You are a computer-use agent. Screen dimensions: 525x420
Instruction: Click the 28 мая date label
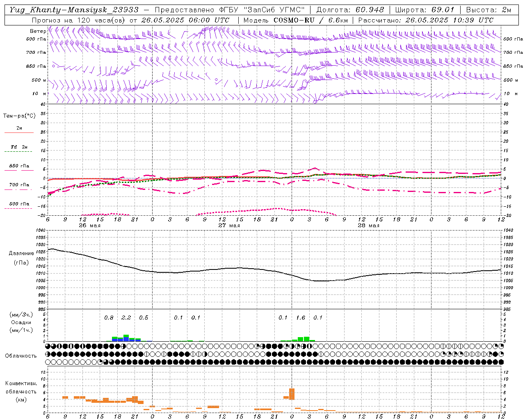(368, 226)
